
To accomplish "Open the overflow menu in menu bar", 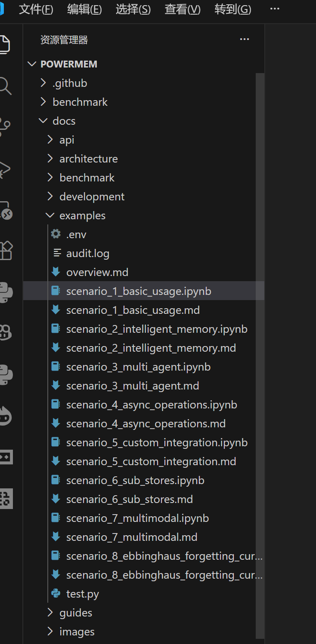I will 274,9.
